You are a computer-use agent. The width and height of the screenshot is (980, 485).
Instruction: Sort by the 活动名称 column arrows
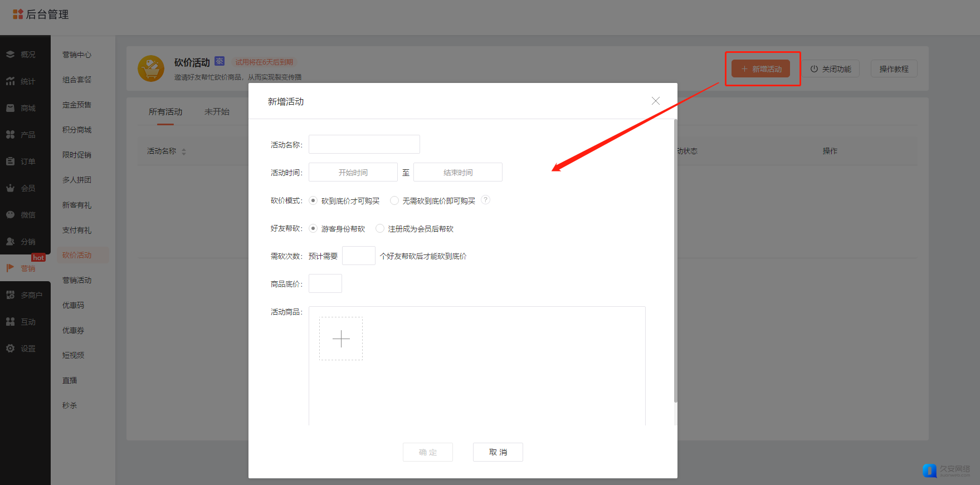click(x=184, y=151)
